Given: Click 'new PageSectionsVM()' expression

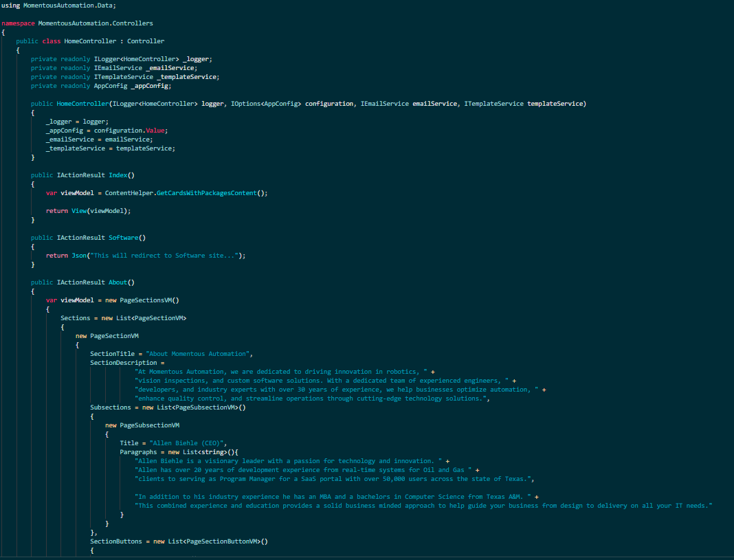Looking at the screenshot, I should click(142, 300).
